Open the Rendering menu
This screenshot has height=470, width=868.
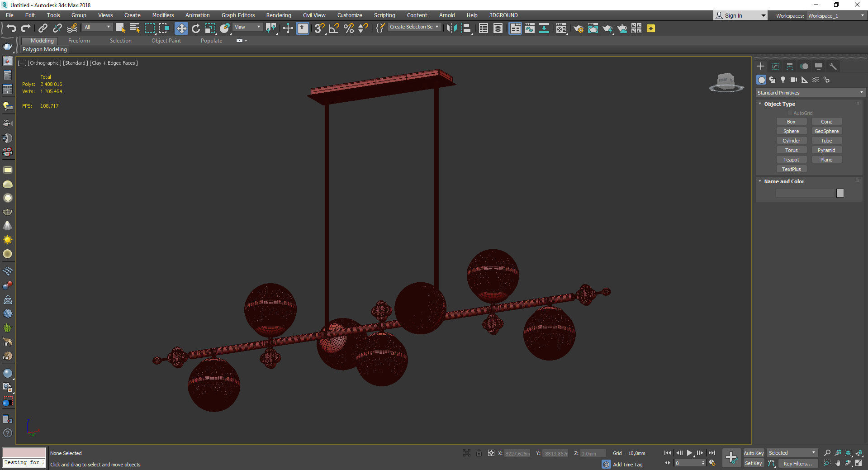279,15
